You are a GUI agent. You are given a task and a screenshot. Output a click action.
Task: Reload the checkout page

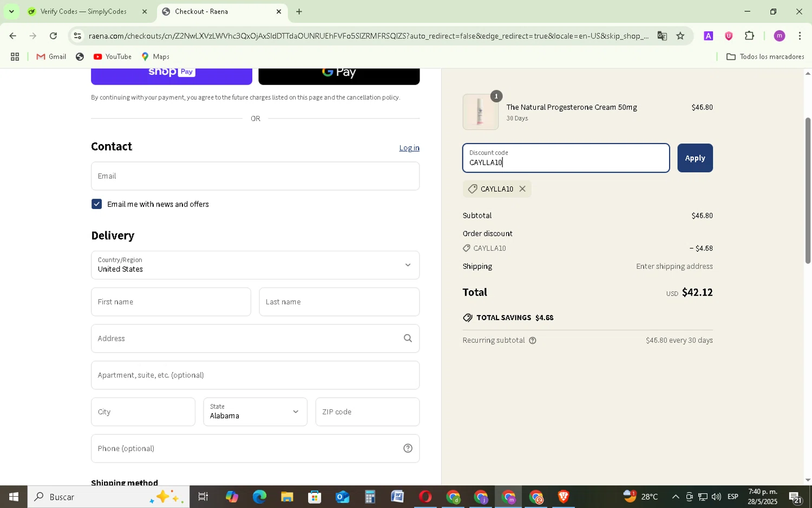click(53, 36)
